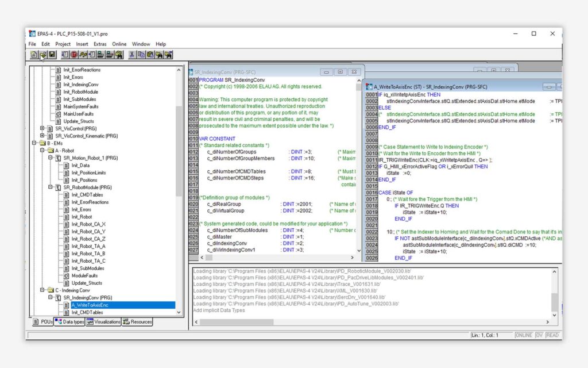This screenshot has height=368, width=588.
Task: Open the Online menu
Action: [x=119, y=44]
